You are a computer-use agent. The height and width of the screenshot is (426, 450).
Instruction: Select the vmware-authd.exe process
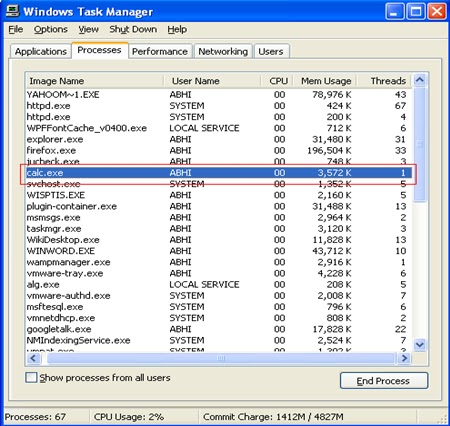click(219, 296)
